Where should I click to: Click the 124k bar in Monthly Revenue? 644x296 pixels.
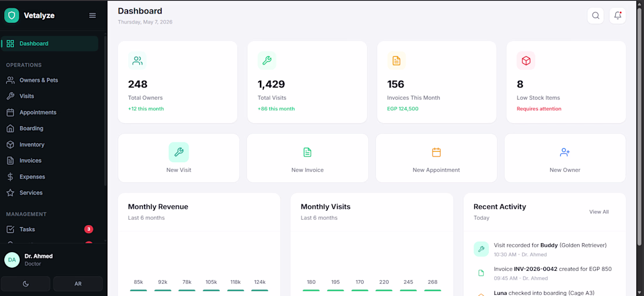(x=259, y=290)
